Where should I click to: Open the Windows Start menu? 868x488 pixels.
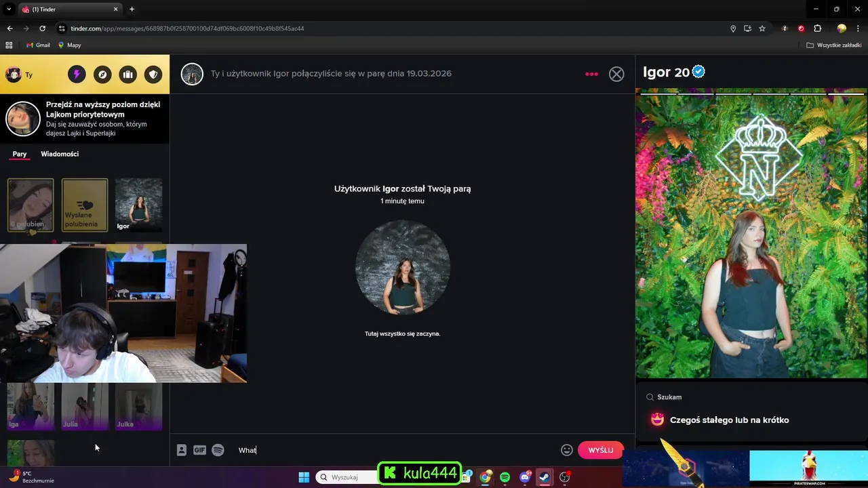(x=304, y=477)
